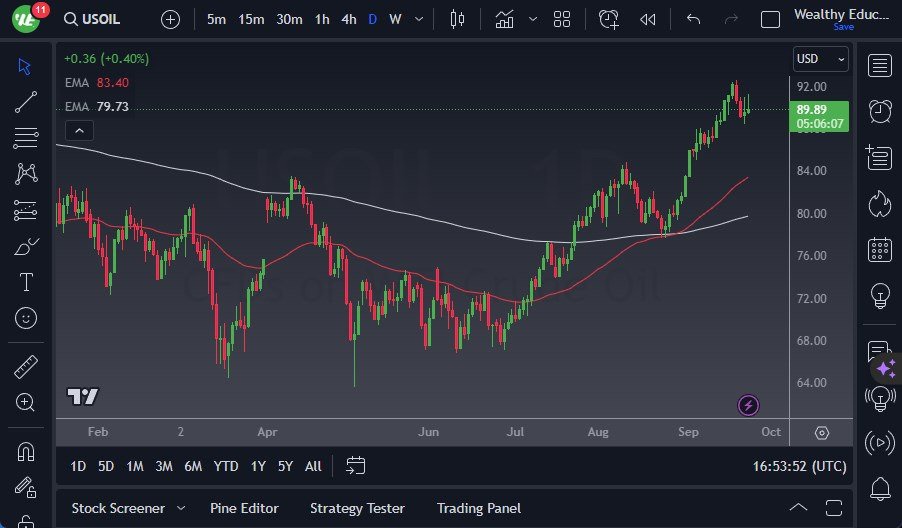Image resolution: width=902 pixels, height=528 pixels.
Task: Open the USD currency dropdown
Action: point(821,59)
